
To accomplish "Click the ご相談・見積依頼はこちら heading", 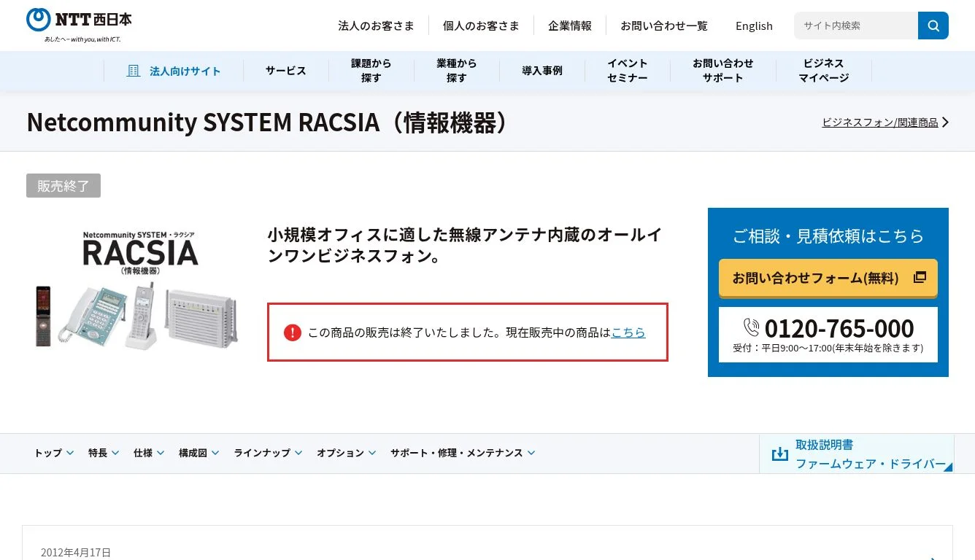I will pyautogui.click(x=828, y=236).
